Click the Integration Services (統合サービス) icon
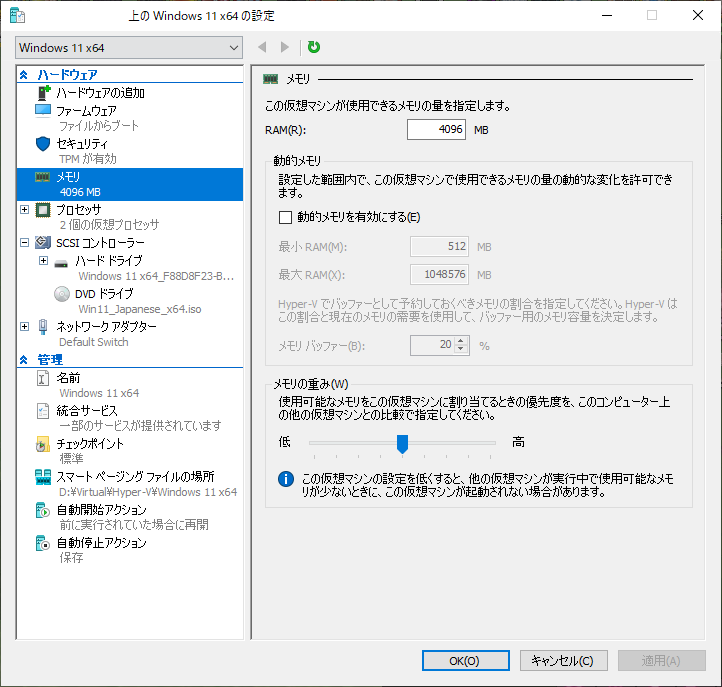Viewport: 722px width, 687px height. [x=43, y=411]
